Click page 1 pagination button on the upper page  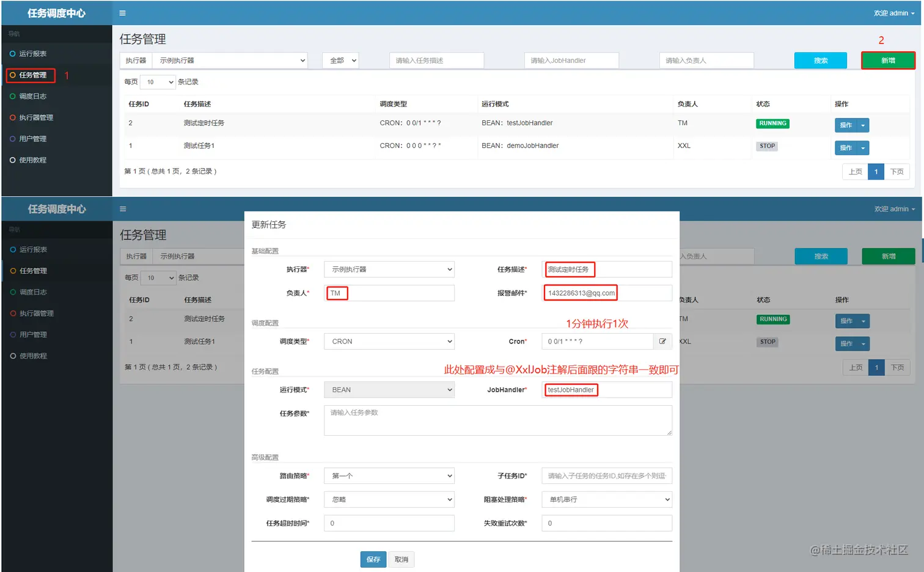click(x=876, y=172)
